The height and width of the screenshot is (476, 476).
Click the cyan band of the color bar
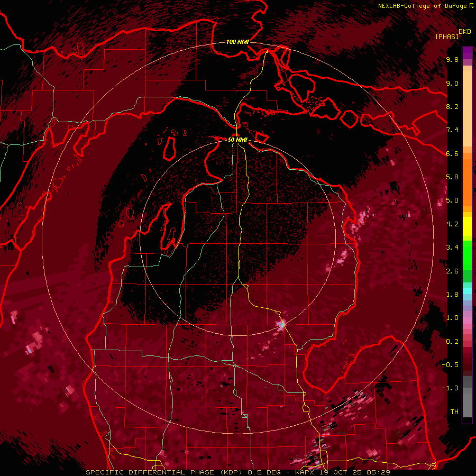pos(467,291)
